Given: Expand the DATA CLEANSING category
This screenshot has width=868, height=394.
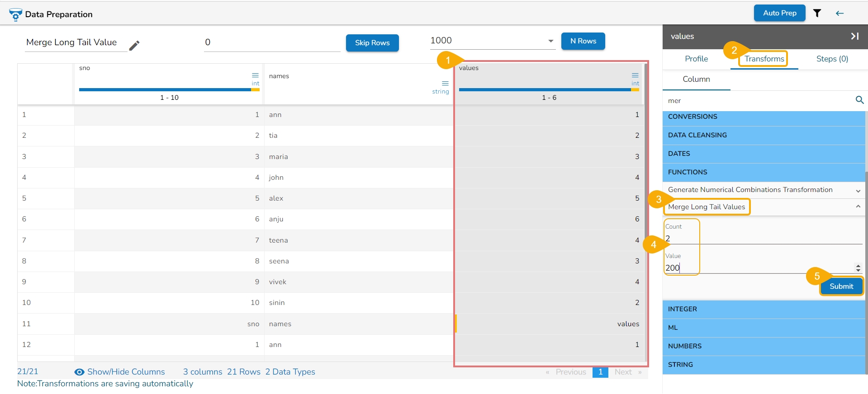Looking at the screenshot, I should (764, 135).
